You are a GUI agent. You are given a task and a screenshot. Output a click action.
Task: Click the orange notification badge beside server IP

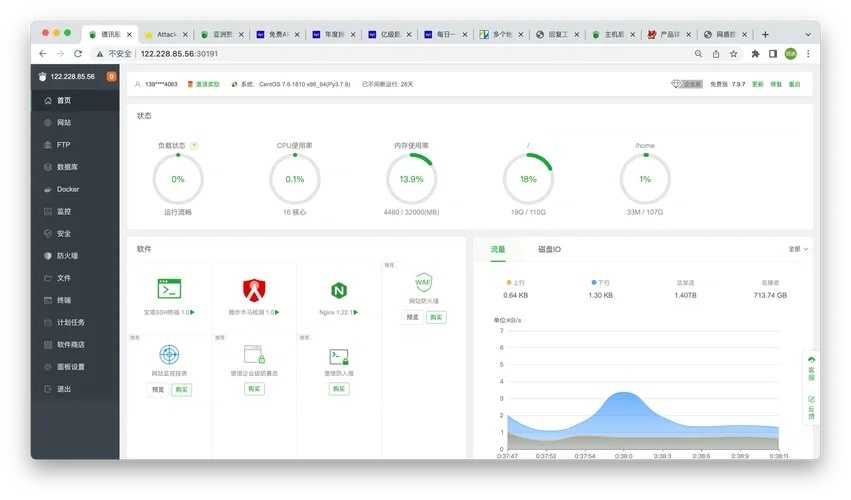(x=111, y=77)
